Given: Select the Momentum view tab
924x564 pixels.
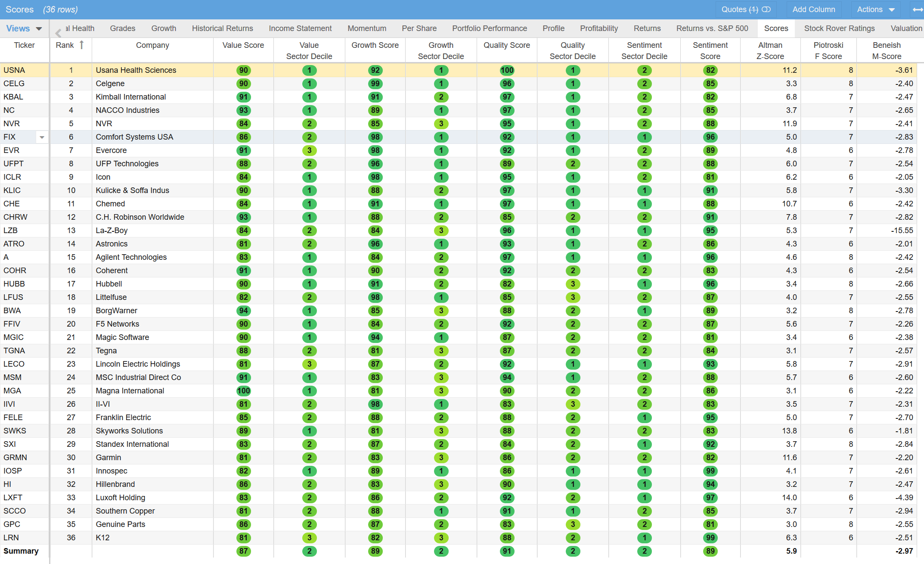Looking at the screenshot, I should (366, 28).
